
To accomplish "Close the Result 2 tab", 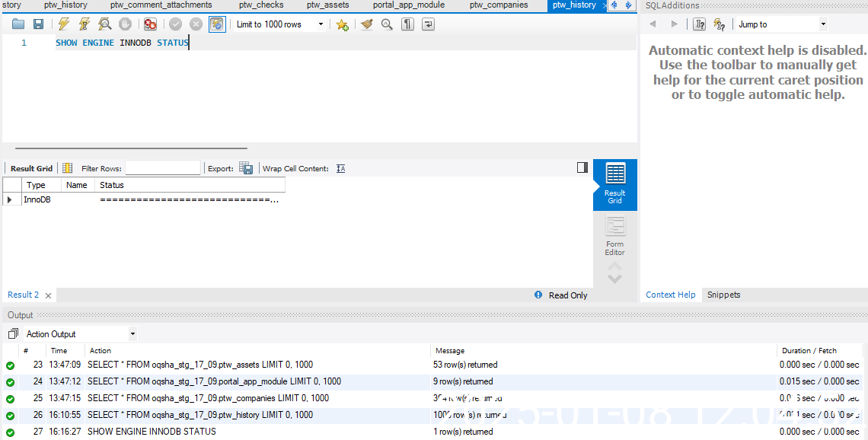I will [x=49, y=295].
